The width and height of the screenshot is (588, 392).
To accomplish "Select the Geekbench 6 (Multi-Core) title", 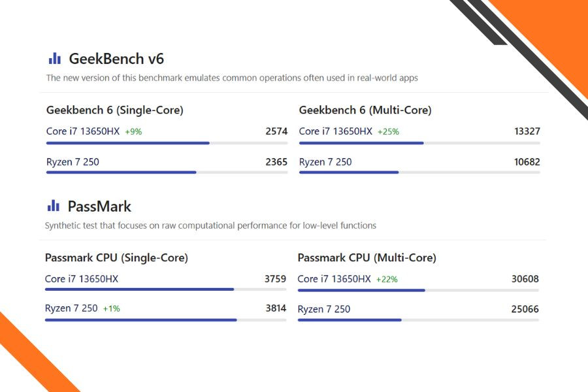I will coord(365,110).
